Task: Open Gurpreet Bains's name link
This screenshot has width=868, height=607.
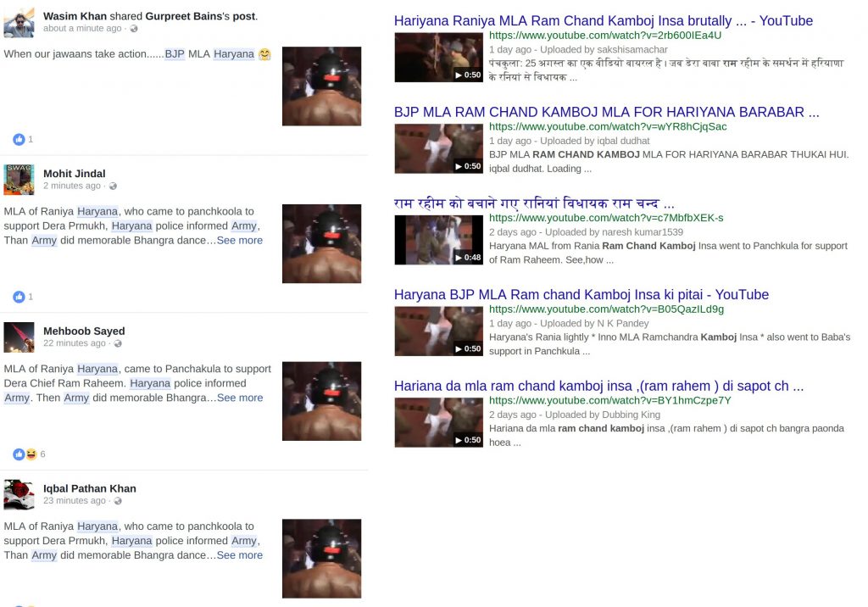Action: click(x=187, y=16)
